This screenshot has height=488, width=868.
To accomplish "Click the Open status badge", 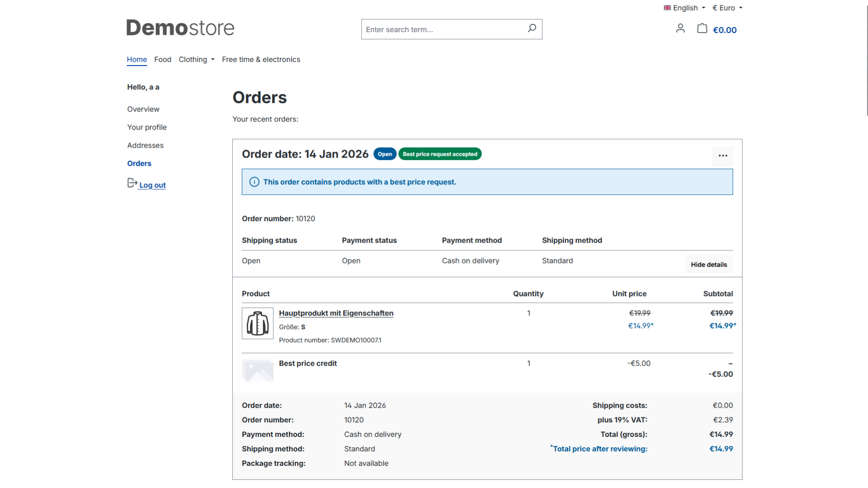I will click(x=385, y=154).
